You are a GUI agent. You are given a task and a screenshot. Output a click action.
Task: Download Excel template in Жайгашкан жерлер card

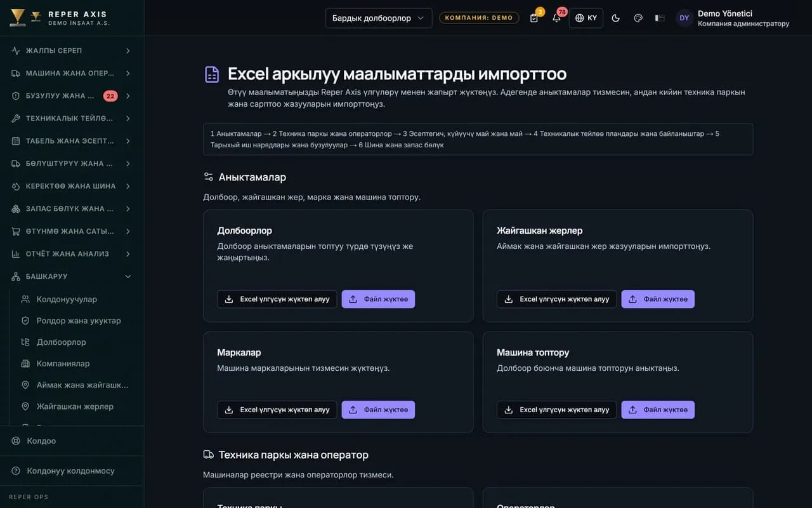[557, 299]
